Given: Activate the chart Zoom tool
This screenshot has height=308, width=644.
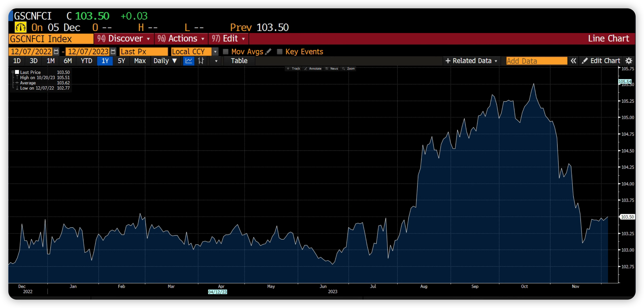Looking at the screenshot, I should [x=348, y=69].
